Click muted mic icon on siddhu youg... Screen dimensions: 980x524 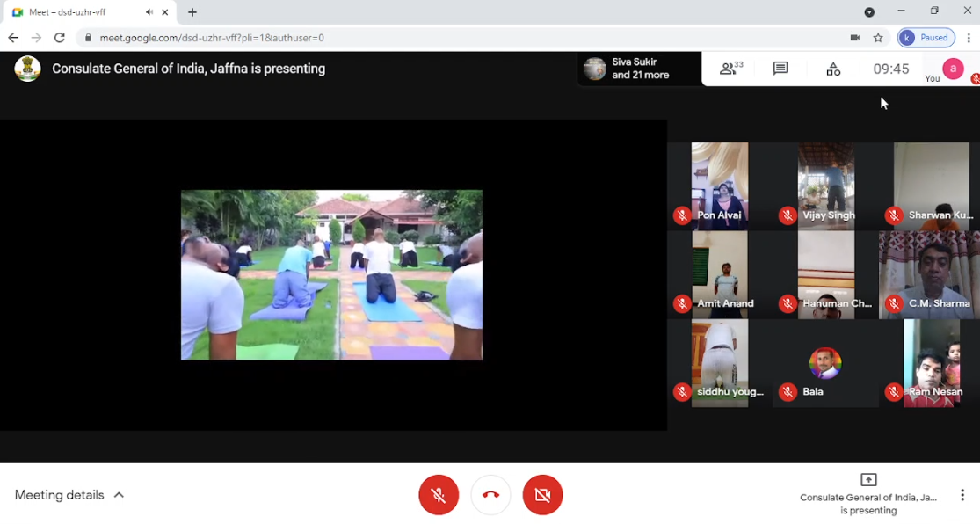[682, 391]
